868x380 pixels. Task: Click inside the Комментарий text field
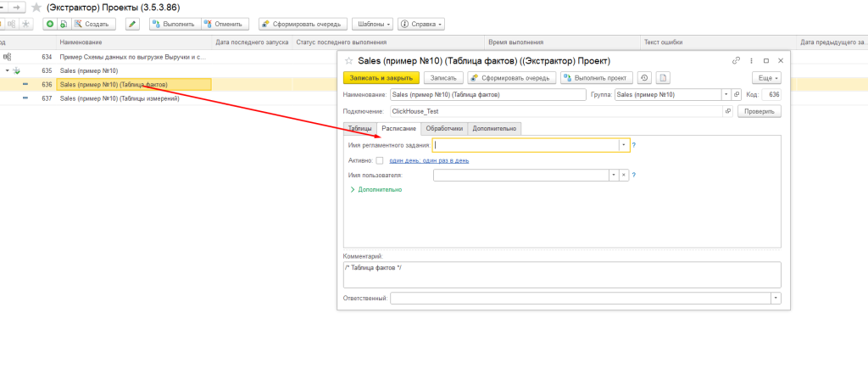coord(559,274)
